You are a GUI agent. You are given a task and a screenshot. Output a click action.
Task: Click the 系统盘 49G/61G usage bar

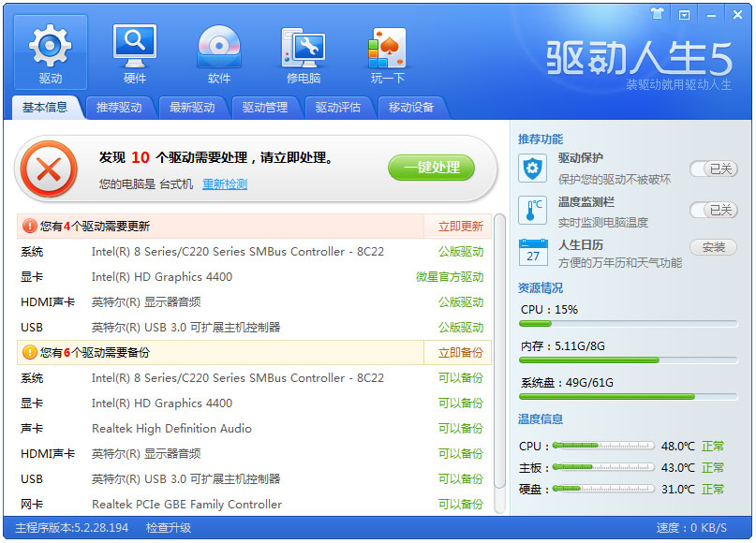tap(629, 397)
